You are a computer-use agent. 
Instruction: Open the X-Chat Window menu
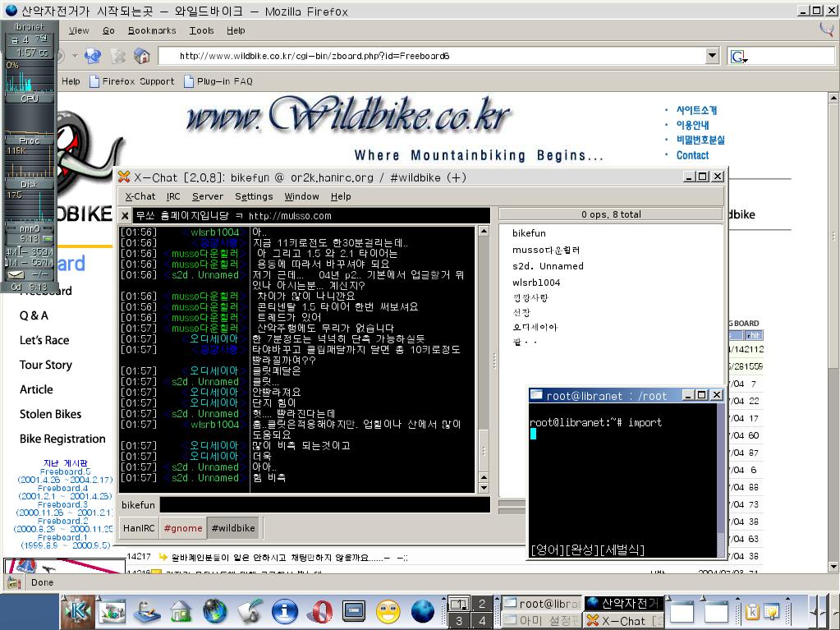pyautogui.click(x=301, y=196)
